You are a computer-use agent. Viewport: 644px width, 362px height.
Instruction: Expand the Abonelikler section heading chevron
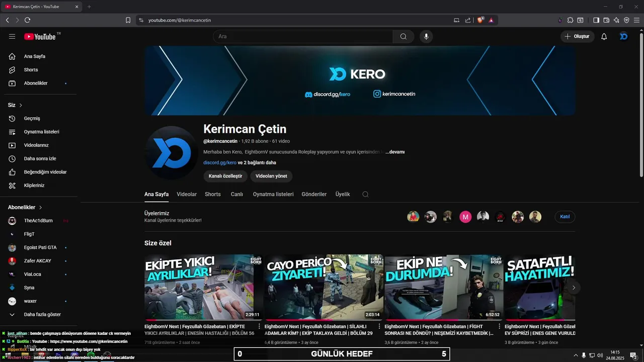coord(41,207)
